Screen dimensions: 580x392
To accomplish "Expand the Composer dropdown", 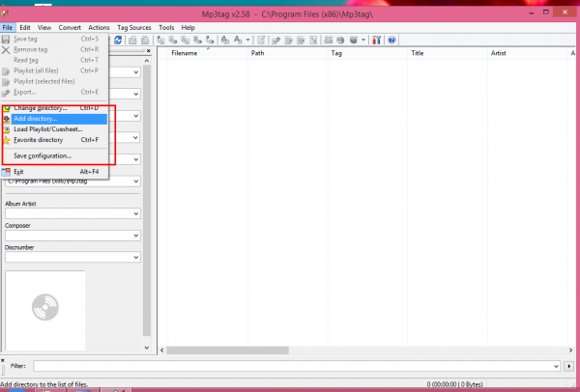I will [x=137, y=236].
